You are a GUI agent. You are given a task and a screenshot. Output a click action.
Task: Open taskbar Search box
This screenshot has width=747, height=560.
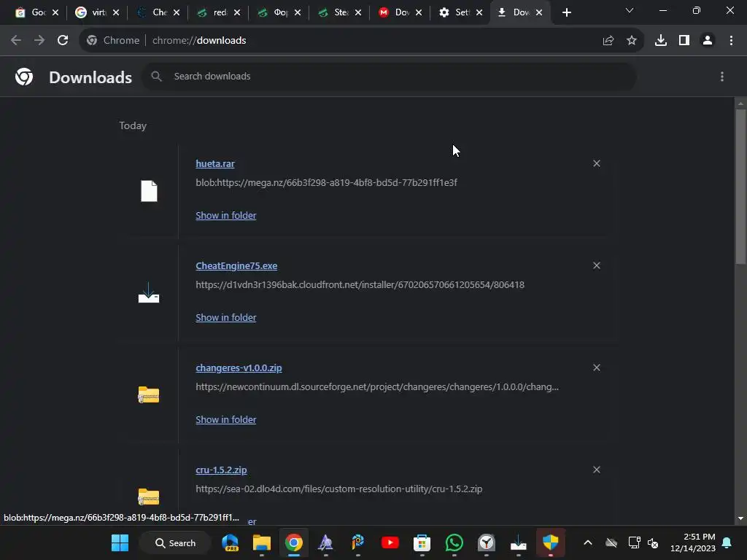pyautogui.click(x=175, y=542)
